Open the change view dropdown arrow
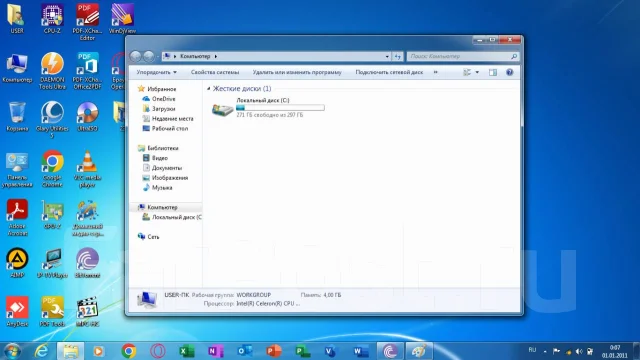 click(x=477, y=72)
